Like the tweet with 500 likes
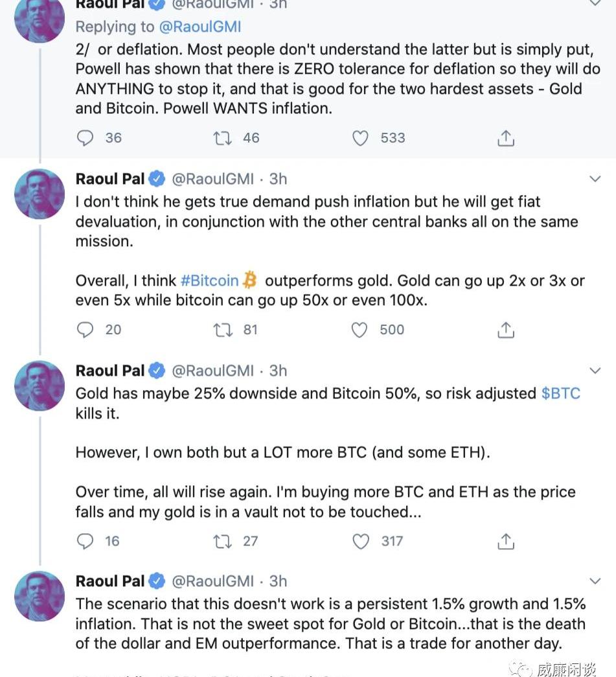 [359, 330]
